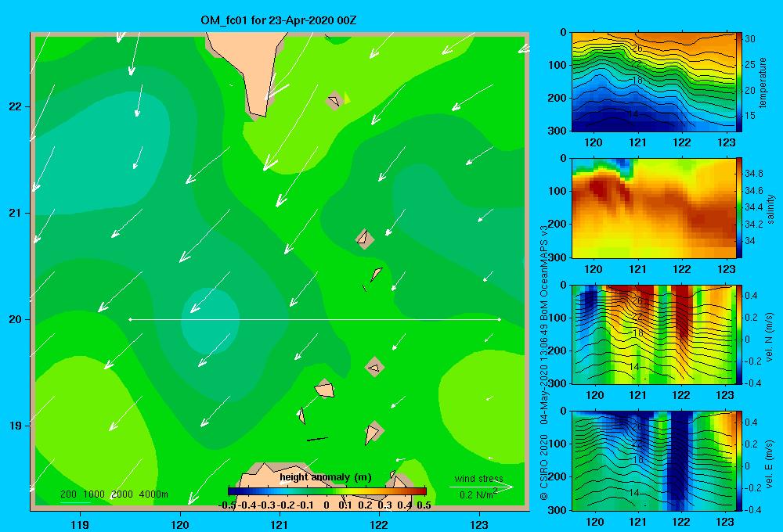Click the vertical temperature axis label
Image resolution: width=783 pixels, height=532 pixels.
coord(763,82)
